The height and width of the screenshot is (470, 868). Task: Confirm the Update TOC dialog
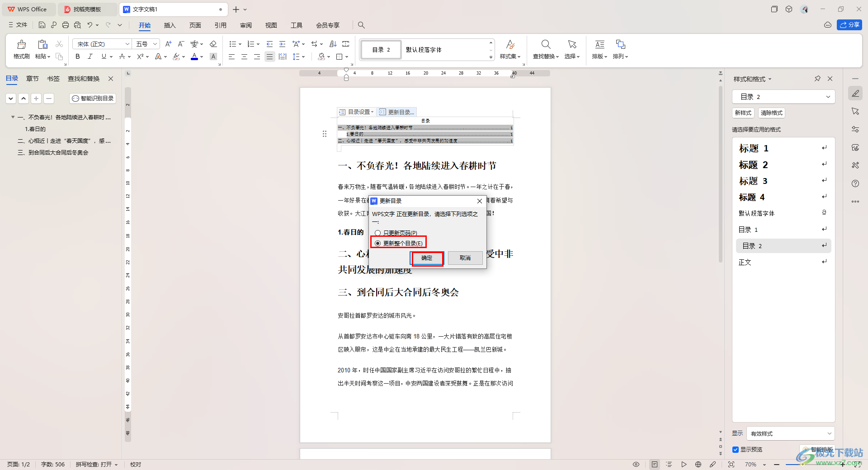click(427, 258)
